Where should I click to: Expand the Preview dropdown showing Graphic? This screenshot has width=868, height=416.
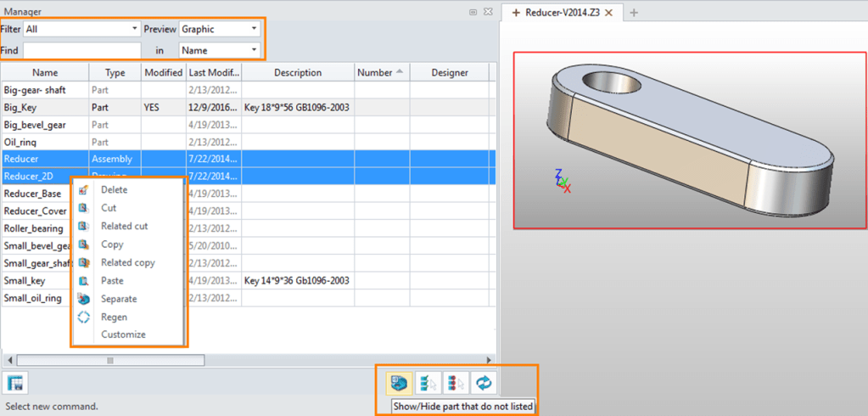click(219, 29)
